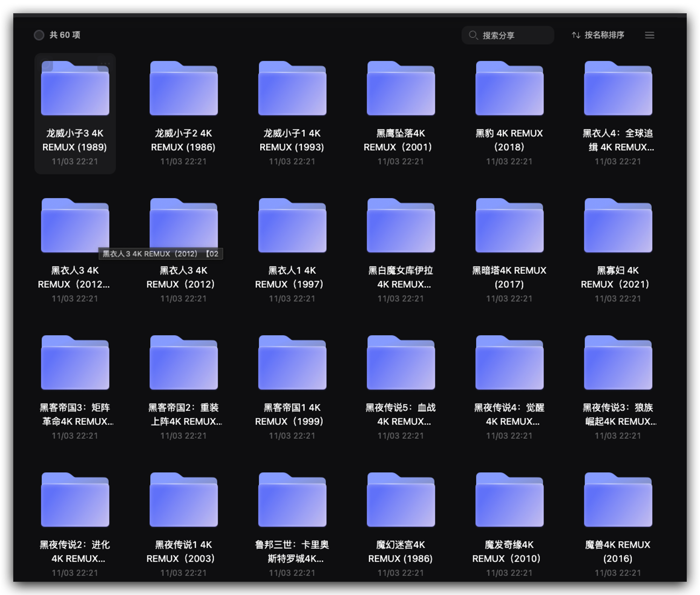This screenshot has width=700, height=595.
Task: Open the 黑夜传说1 4K REMUX (2003) folder
Action: 184,500
